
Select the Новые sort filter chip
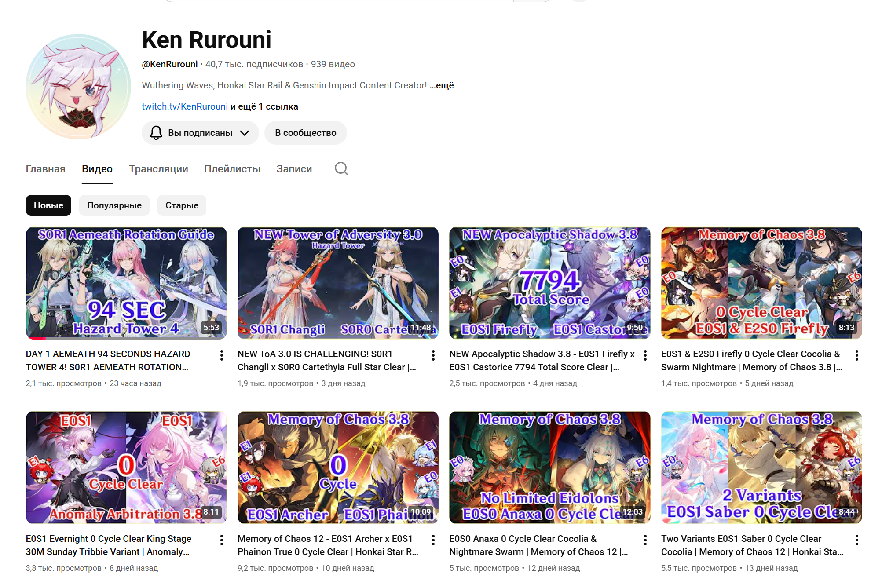[x=48, y=205]
